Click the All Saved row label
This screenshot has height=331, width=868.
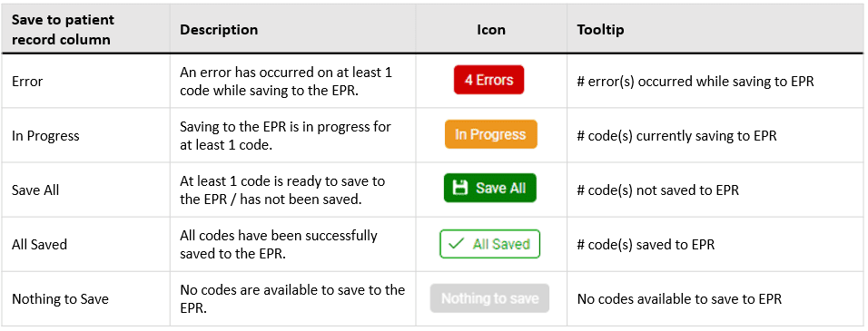[39, 244]
